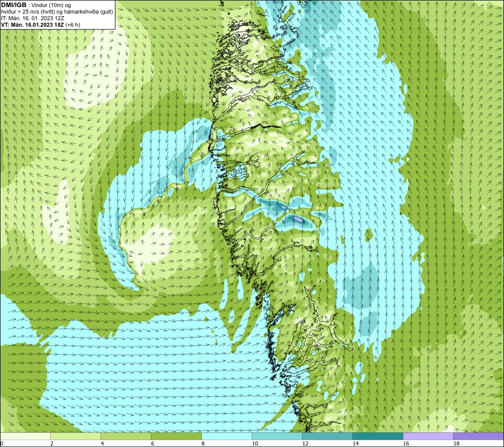Click the legend tick label "16"

[x=406, y=444]
